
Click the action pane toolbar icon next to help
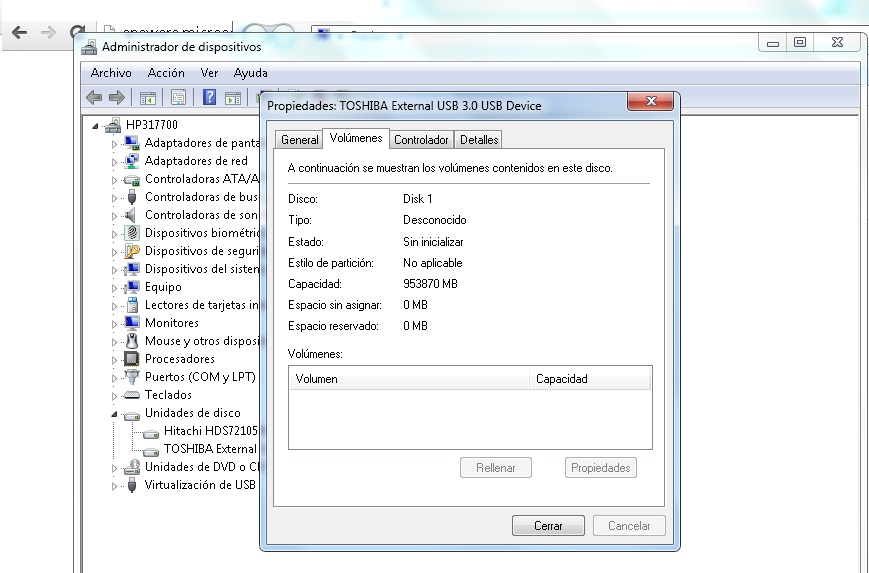point(233,98)
